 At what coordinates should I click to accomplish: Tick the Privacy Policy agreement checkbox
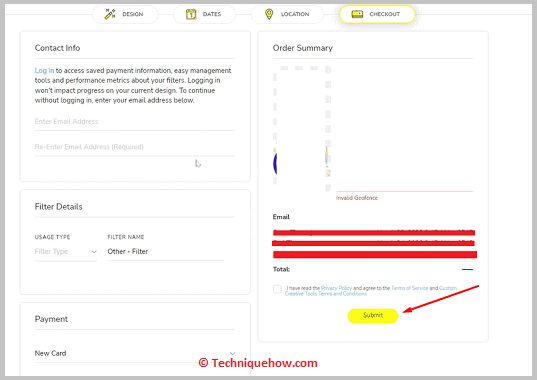(x=277, y=289)
